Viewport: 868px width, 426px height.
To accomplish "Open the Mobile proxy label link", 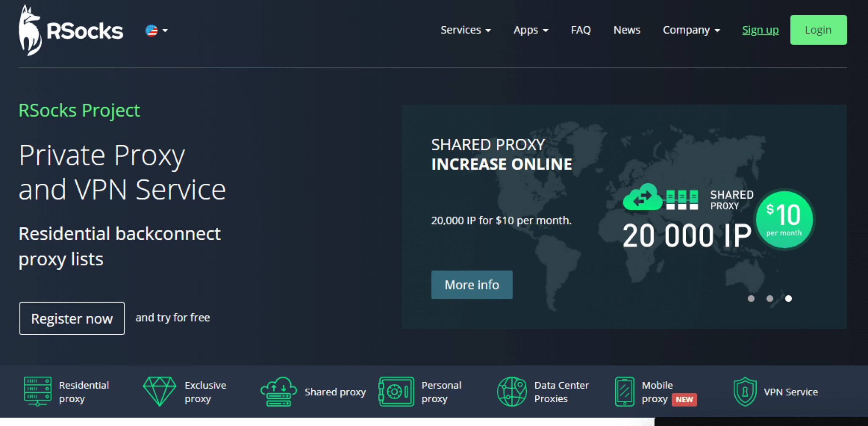I will click(657, 392).
